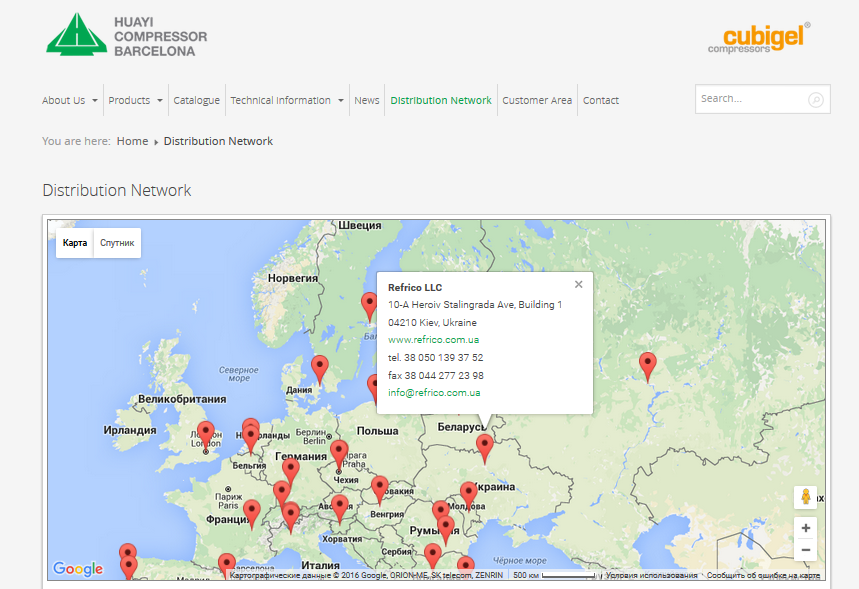This screenshot has height=589, width=859.
Task: Switch map to Спутник satellite view
Action: click(117, 243)
